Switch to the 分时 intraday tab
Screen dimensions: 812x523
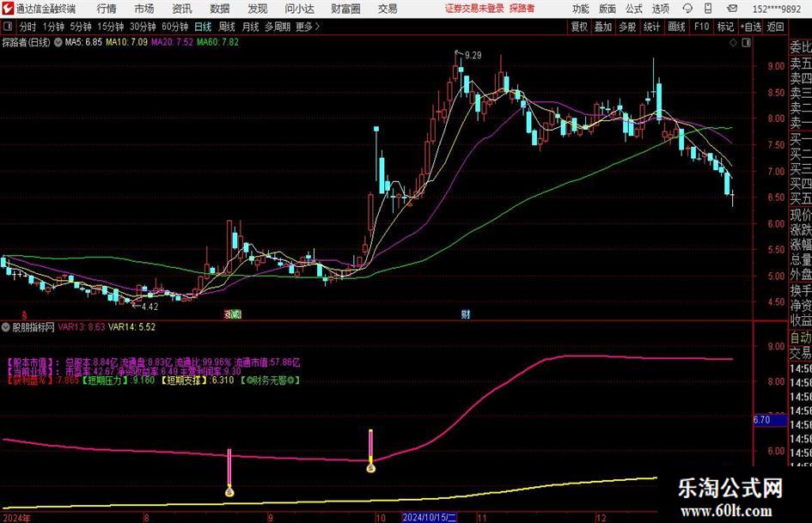tap(28, 27)
